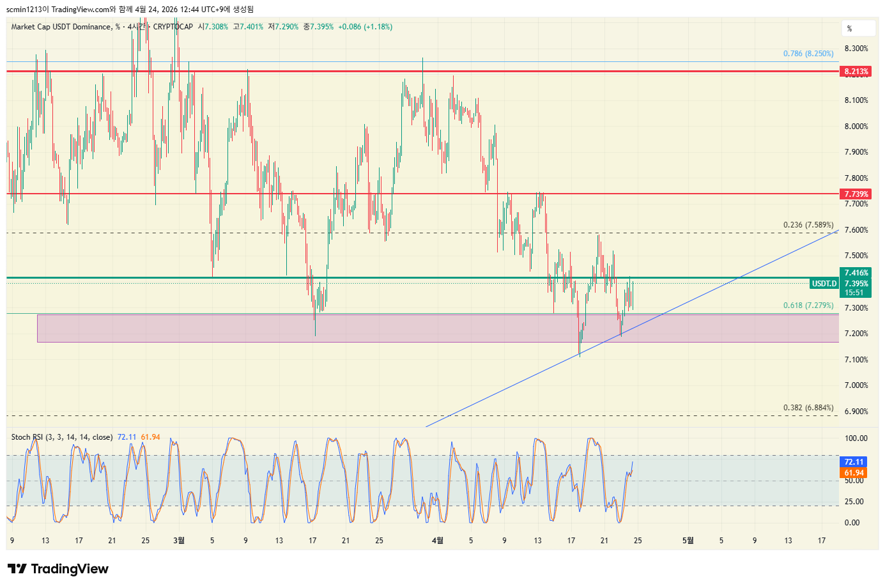Click the 0.786 (8.250%) Fibonacci label
885x588 pixels.
click(808, 54)
